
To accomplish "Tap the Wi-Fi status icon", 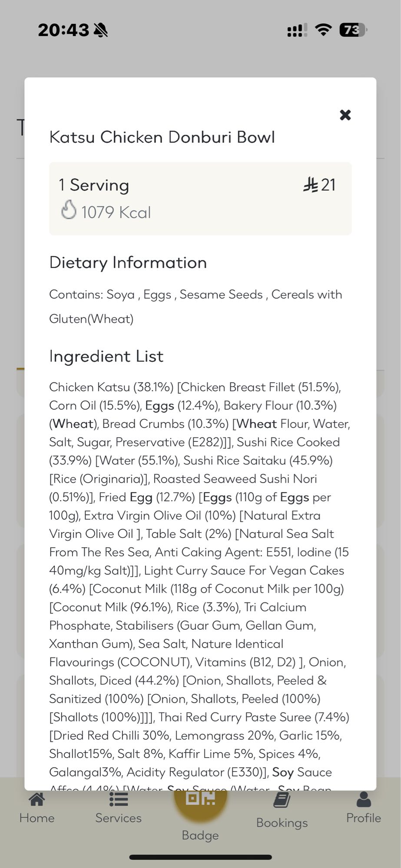I will click(323, 30).
